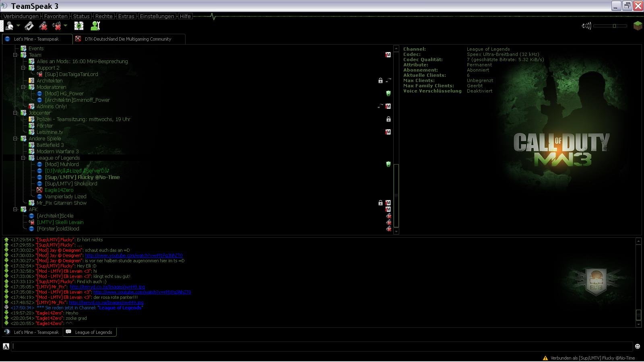Open the dropdown arrow beside away status
This screenshot has width=644, height=362.
pyautogui.click(x=18, y=26)
